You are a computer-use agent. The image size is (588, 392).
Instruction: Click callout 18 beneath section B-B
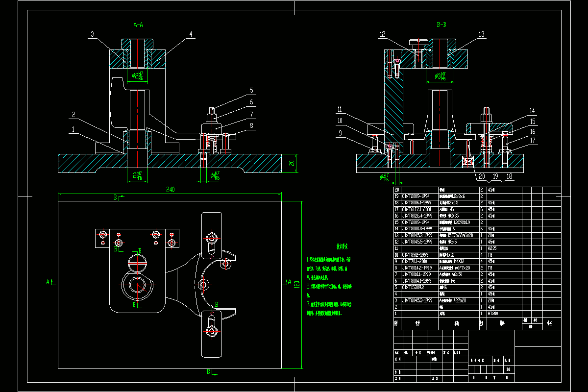[509, 176]
